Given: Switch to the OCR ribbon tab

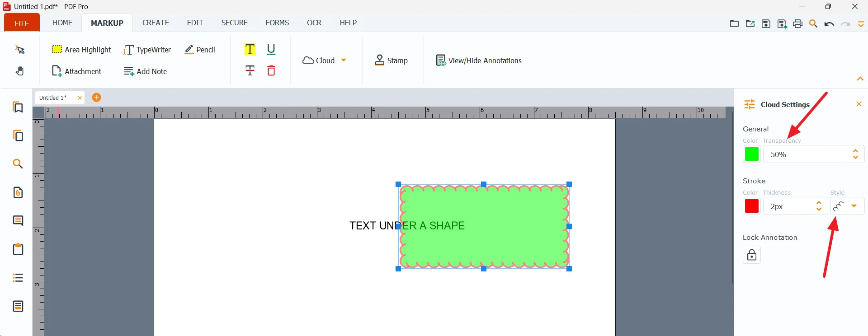Looking at the screenshot, I should click(x=314, y=23).
